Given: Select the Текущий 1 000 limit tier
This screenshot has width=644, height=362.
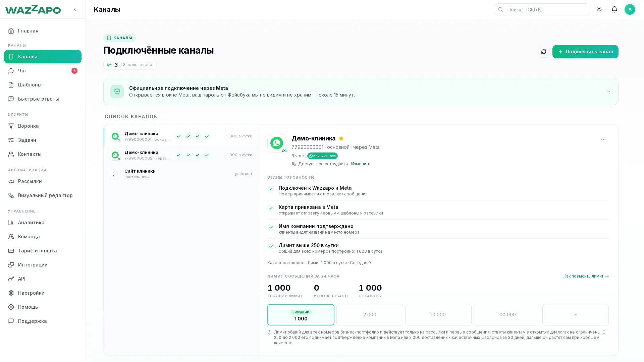Looking at the screenshot, I should pyautogui.click(x=301, y=315).
